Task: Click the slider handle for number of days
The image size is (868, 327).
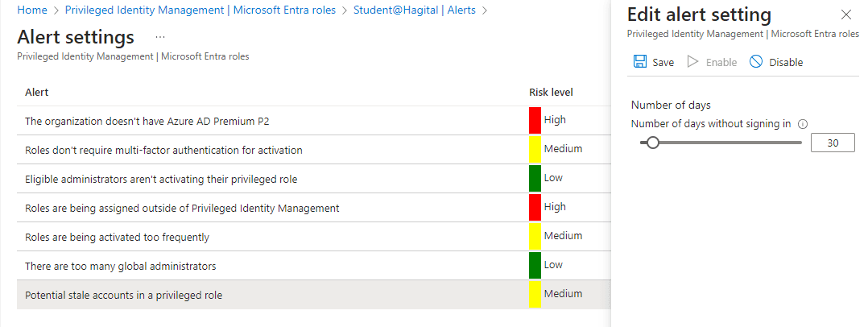Action: (653, 143)
